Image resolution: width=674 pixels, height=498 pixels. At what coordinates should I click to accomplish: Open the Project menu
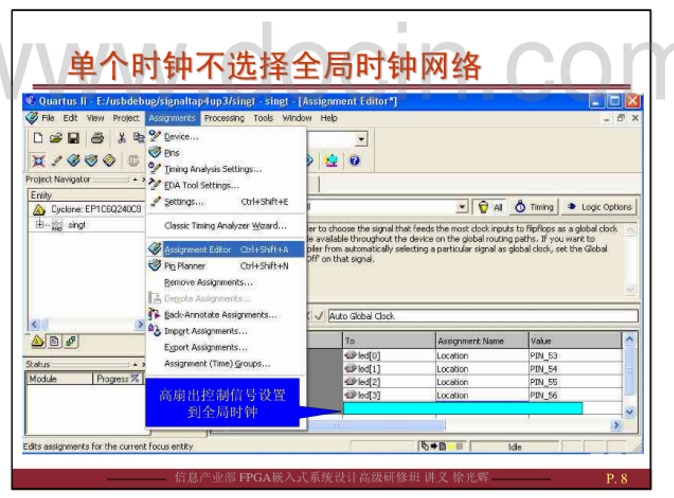[x=126, y=118]
